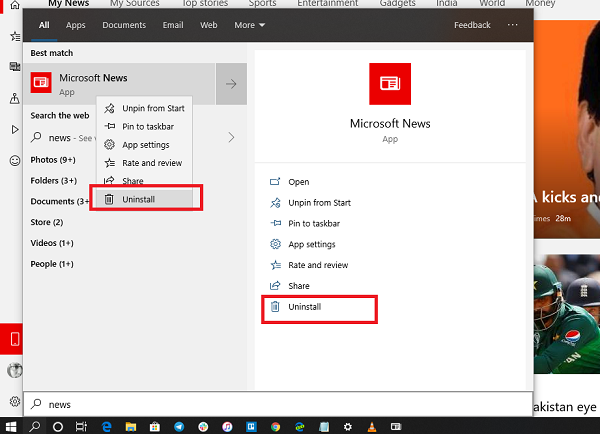Click the search box containing 'news'
Screen dimensions: 600x434
click(250, 404)
